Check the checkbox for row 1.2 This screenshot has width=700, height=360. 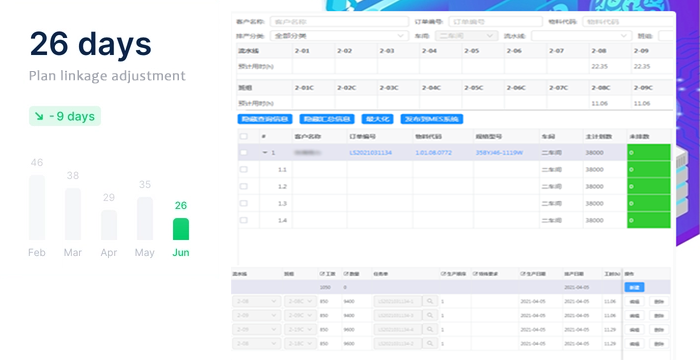[244, 186]
